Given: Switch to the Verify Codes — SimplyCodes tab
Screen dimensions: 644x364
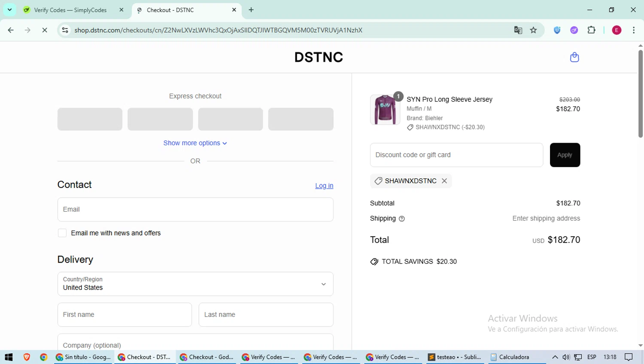Looking at the screenshot, I should pyautogui.click(x=71, y=10).
